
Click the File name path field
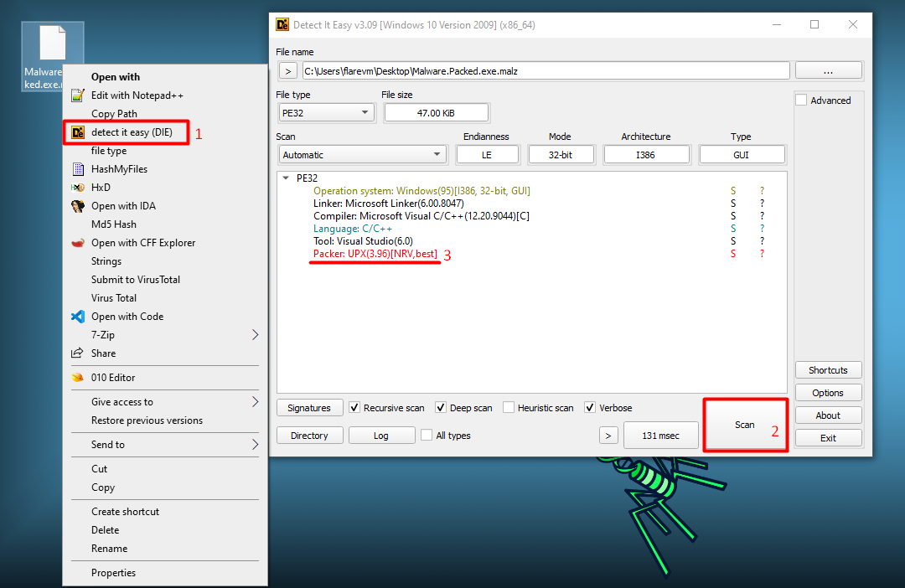(x=545, y=71)
